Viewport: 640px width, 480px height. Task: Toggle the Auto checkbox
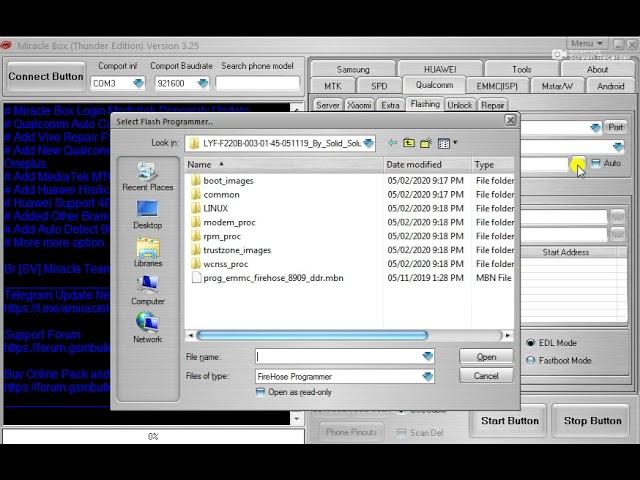[596, 163]
